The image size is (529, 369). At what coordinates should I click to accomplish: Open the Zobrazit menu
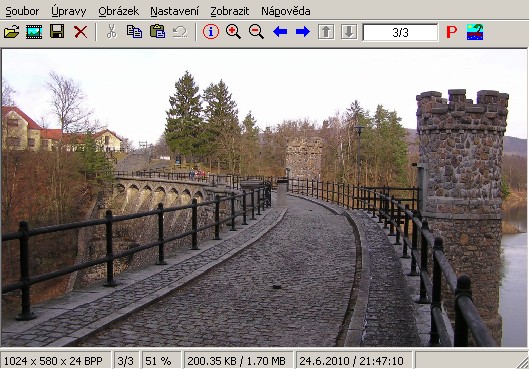229,11
